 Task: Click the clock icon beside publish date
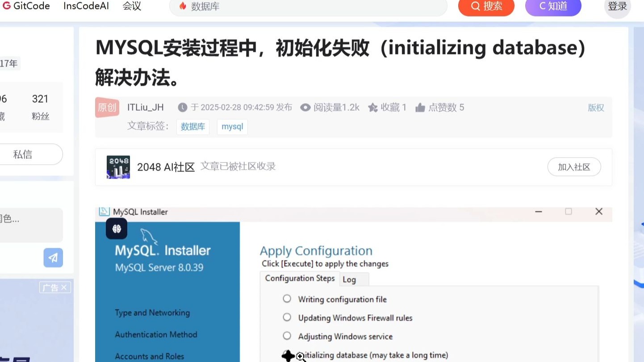pos(182,108)
